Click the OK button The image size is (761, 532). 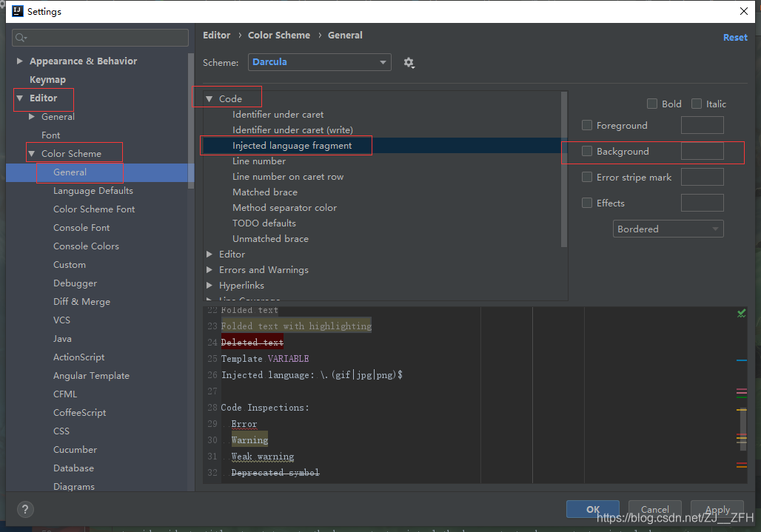[x=593, y=509]
